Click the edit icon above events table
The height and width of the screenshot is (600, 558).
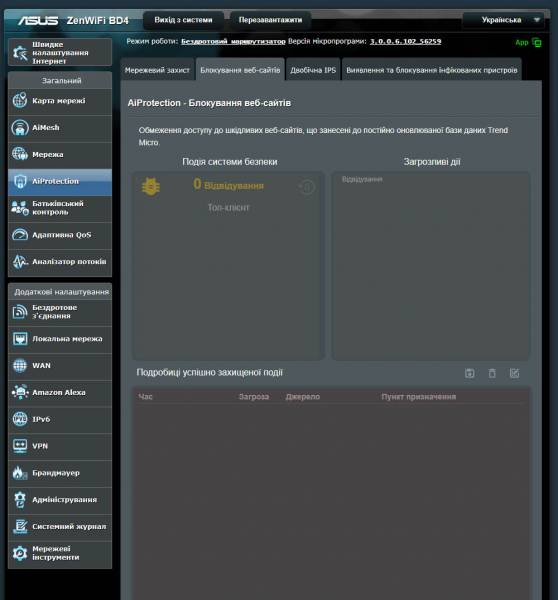click(514, 373)
